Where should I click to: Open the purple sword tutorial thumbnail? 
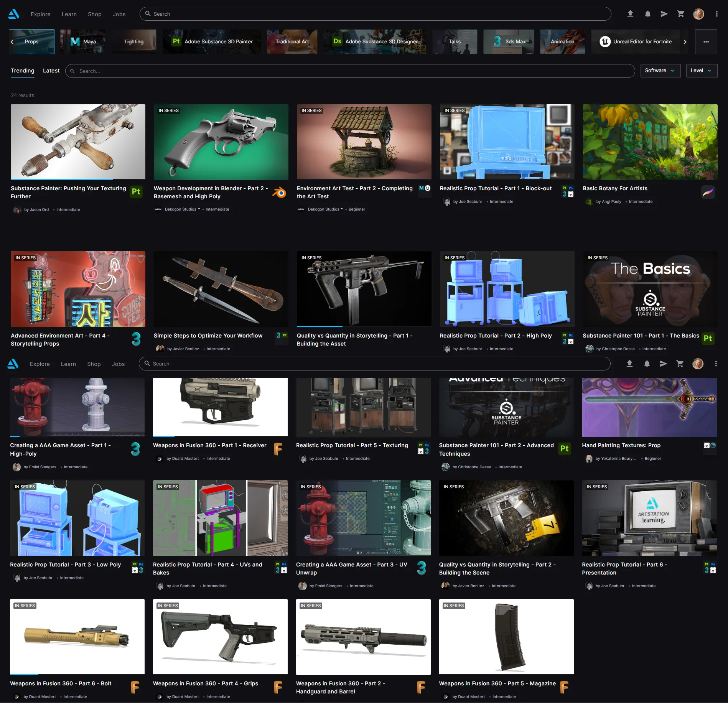649,407
